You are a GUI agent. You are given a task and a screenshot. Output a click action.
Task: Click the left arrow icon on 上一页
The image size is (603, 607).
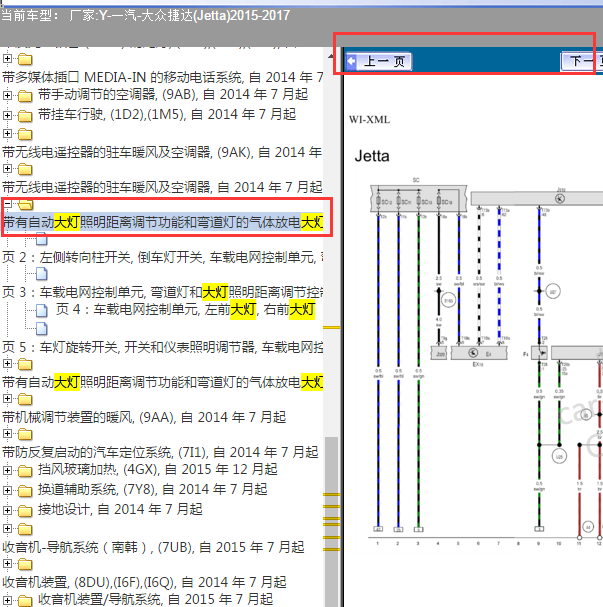click(x=351, y=61)
